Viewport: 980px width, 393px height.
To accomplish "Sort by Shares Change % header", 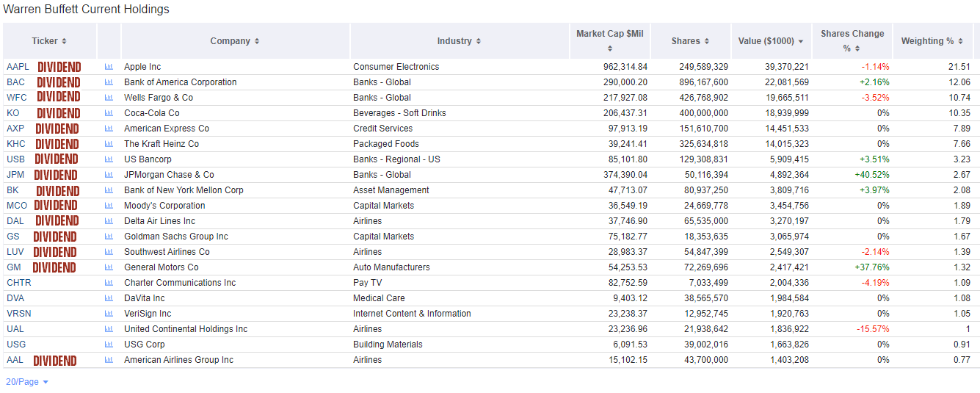I will point(852,40).
